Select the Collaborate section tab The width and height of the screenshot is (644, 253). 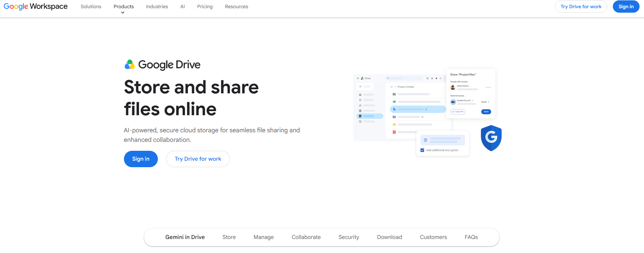[306, 237]
